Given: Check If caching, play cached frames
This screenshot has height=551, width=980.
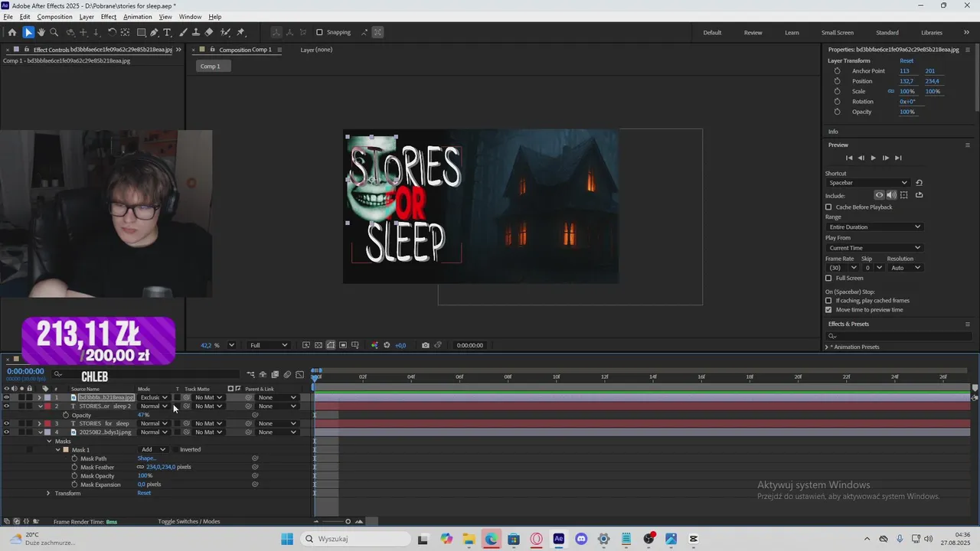Looking at the screenshot, I should point(828,301).
